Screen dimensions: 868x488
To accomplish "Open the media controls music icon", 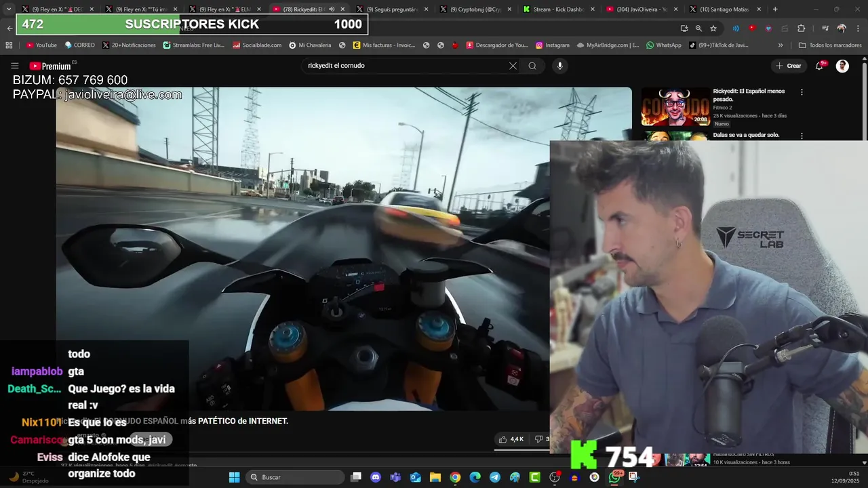I will click(x=825, y=28).
